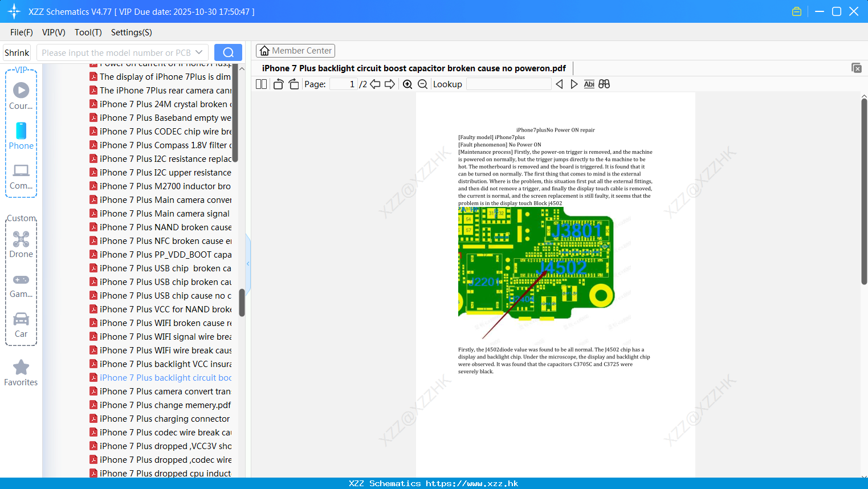Open iPhone 7 Plus change memery.pdf
Image resolution: width=868 pixels, height=489 pixels.
[160, 405]
